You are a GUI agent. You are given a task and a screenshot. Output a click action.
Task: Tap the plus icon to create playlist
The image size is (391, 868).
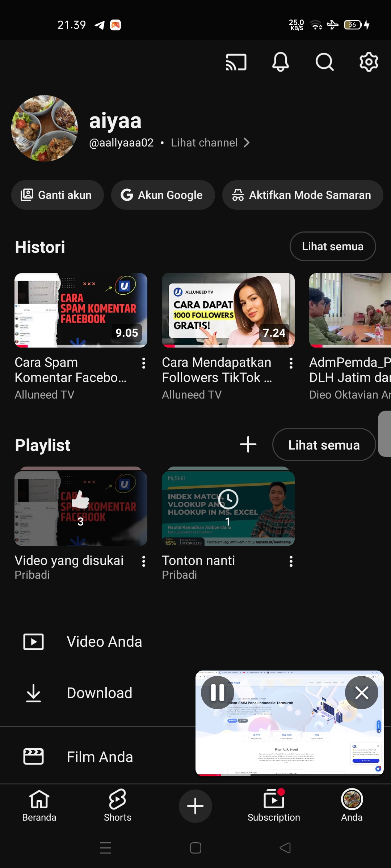click(248, 444)
